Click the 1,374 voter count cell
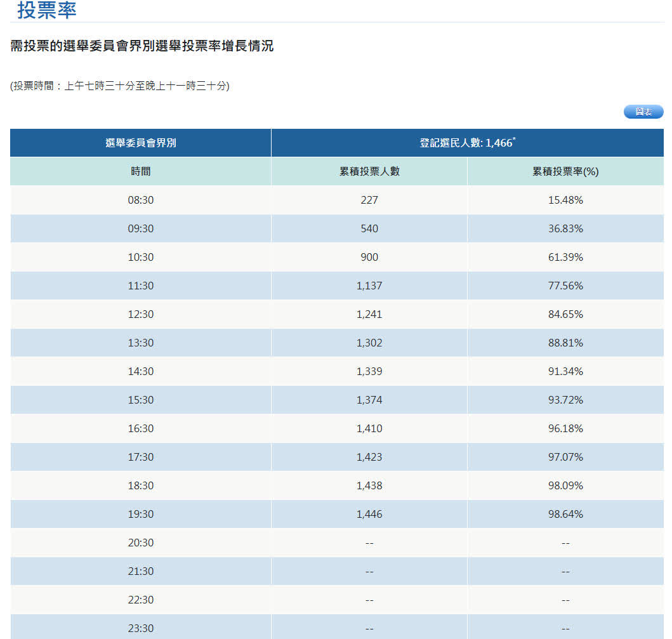The image size is (672, 639). (x=369, y=400)
